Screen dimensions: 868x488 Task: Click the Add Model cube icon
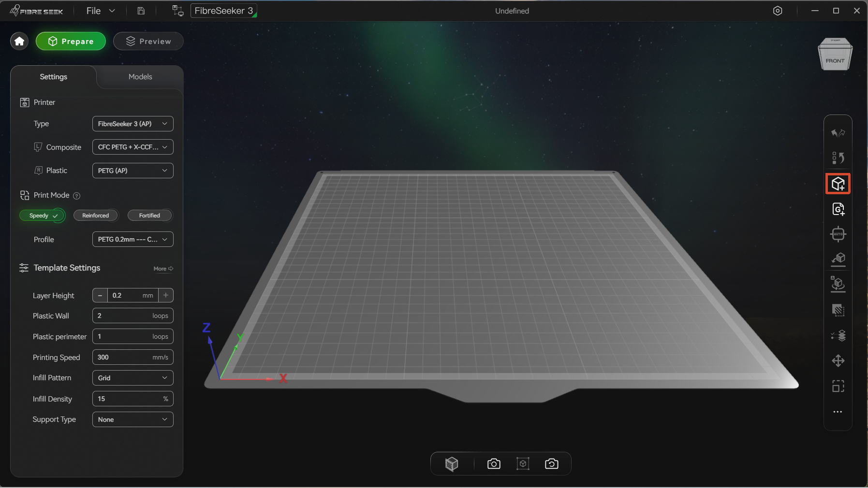(838, 184)
